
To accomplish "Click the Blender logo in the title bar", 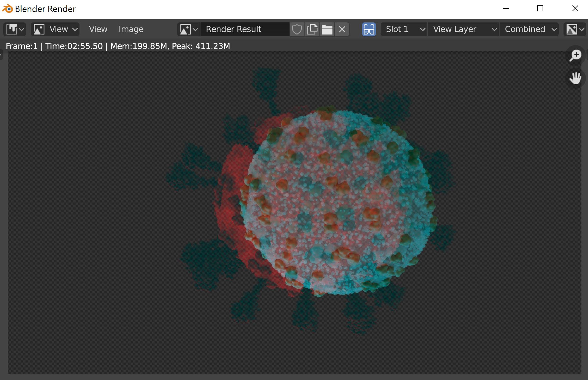I will click(8, 9).
